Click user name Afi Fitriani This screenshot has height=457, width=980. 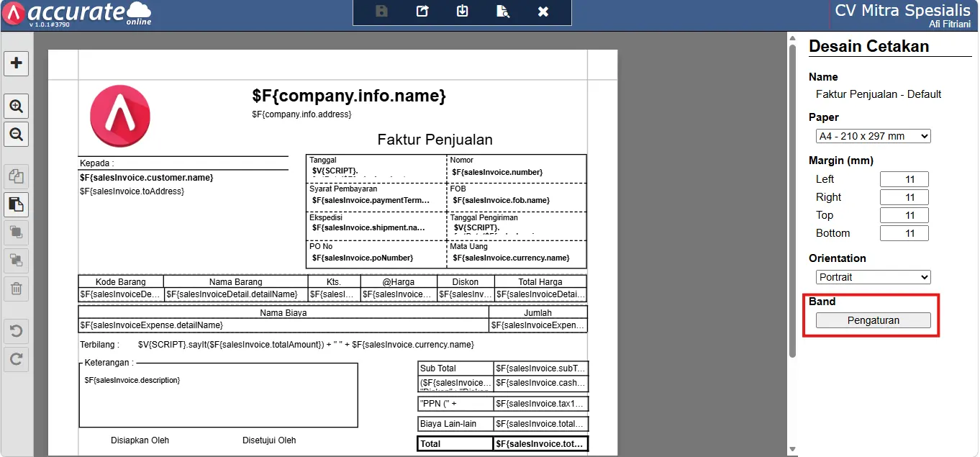pyautogui.click(x=950, y=24)
